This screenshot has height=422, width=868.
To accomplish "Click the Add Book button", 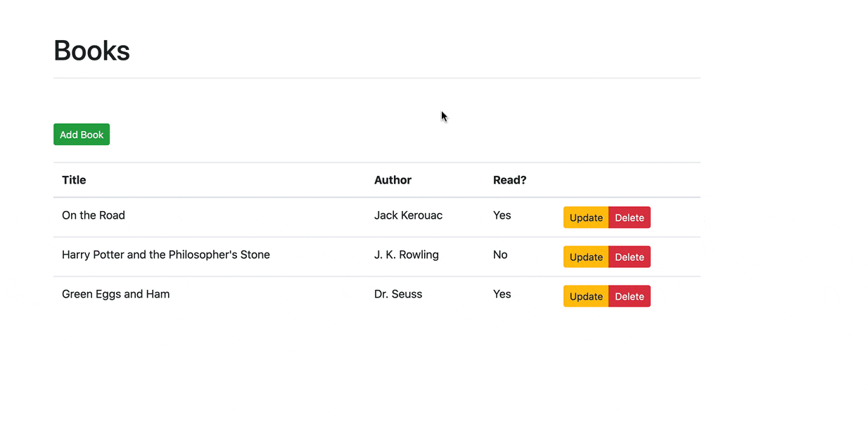I will coord(81,134).
